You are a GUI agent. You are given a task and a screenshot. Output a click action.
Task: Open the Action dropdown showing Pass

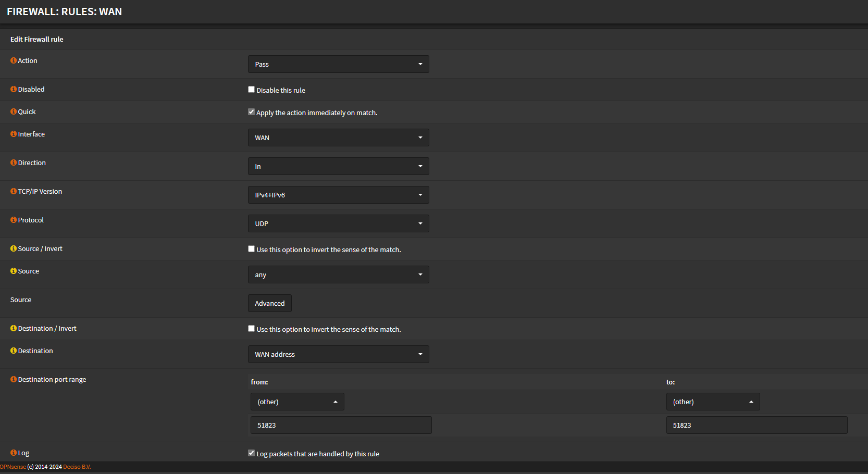coord(339,64)
